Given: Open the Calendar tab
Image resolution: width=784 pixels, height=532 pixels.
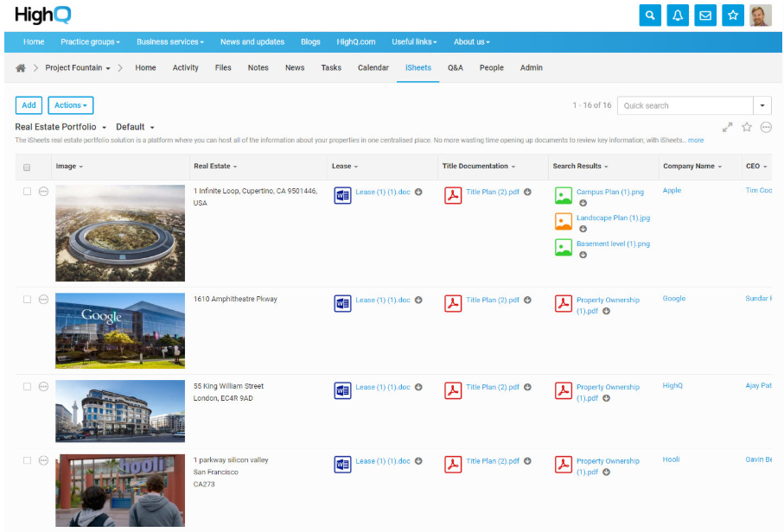Looking at the screenshot, I should (x=373, y=68).
